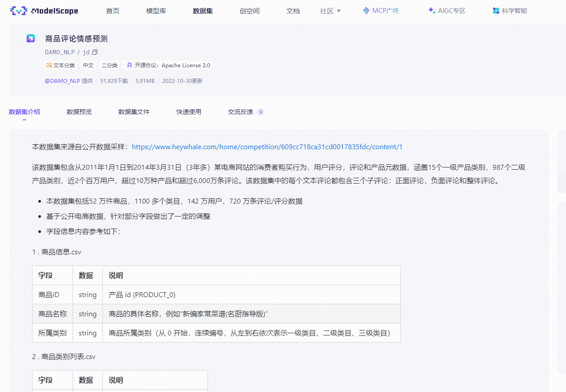Expand the 社区 dropdown menu

(330, 10)
